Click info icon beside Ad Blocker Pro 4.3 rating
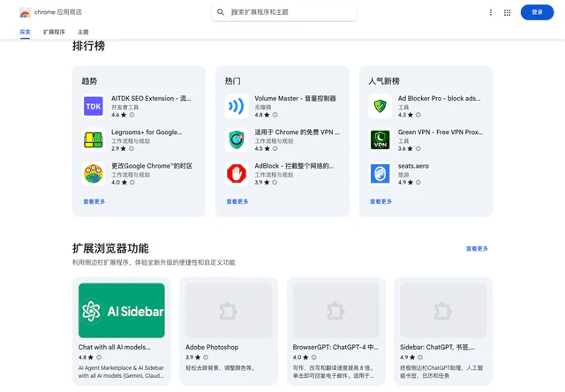The height and width of the screenshot is (392, 565). click(x=418, y=115)
